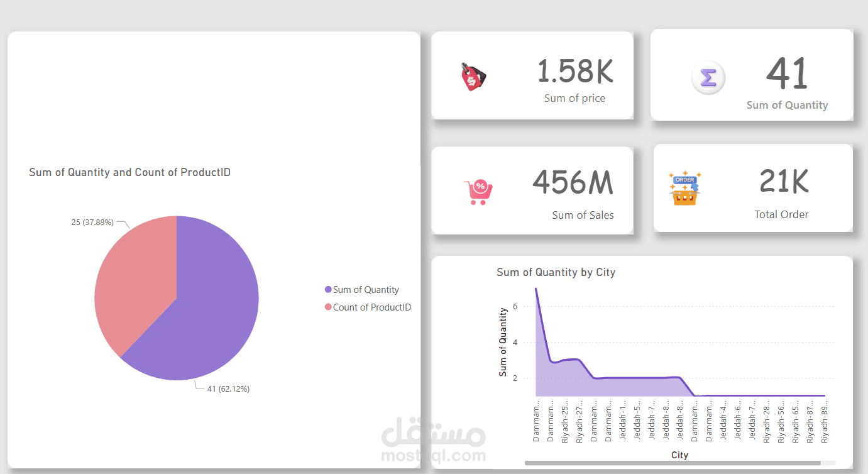Click the Sum of Sales label
The image size is (868, 474).
(x=583, y=215)
